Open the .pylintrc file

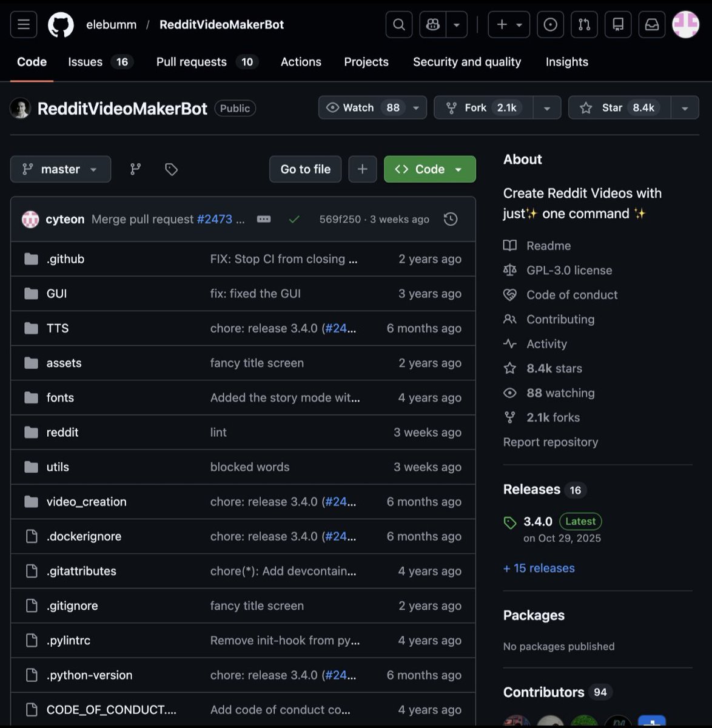69,641
